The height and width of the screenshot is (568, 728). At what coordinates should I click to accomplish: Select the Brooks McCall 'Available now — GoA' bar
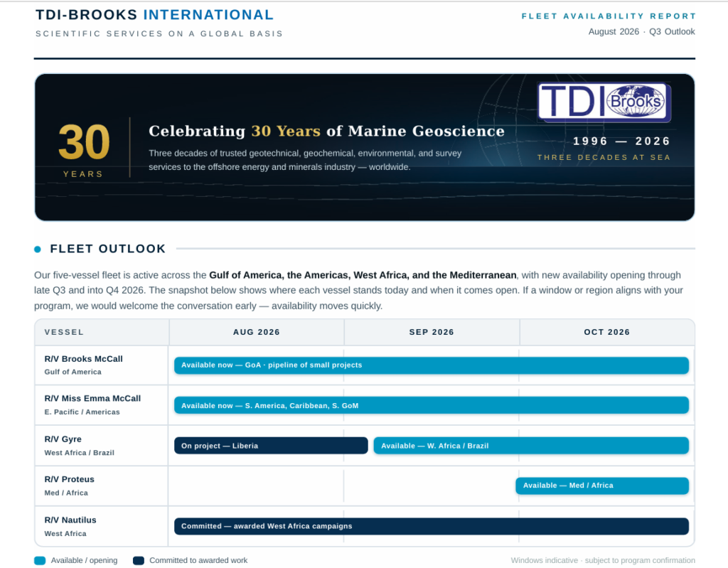[432, 365]
